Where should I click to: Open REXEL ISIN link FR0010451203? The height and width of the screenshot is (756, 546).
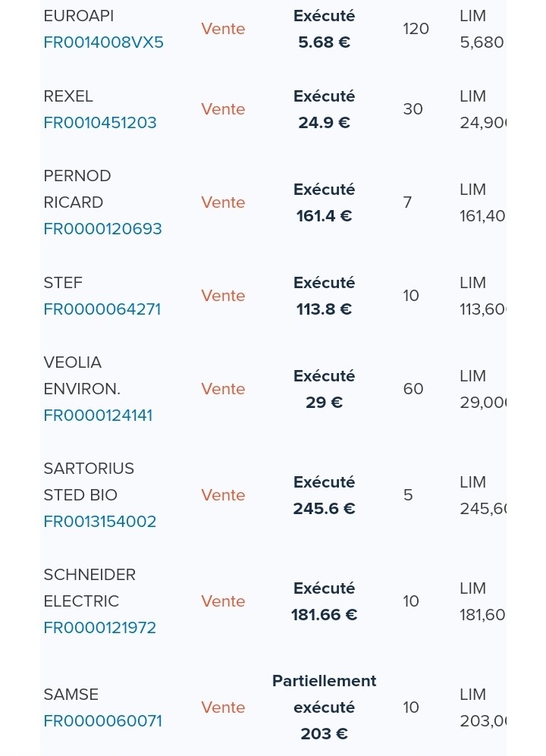click(x=100, y=123)
